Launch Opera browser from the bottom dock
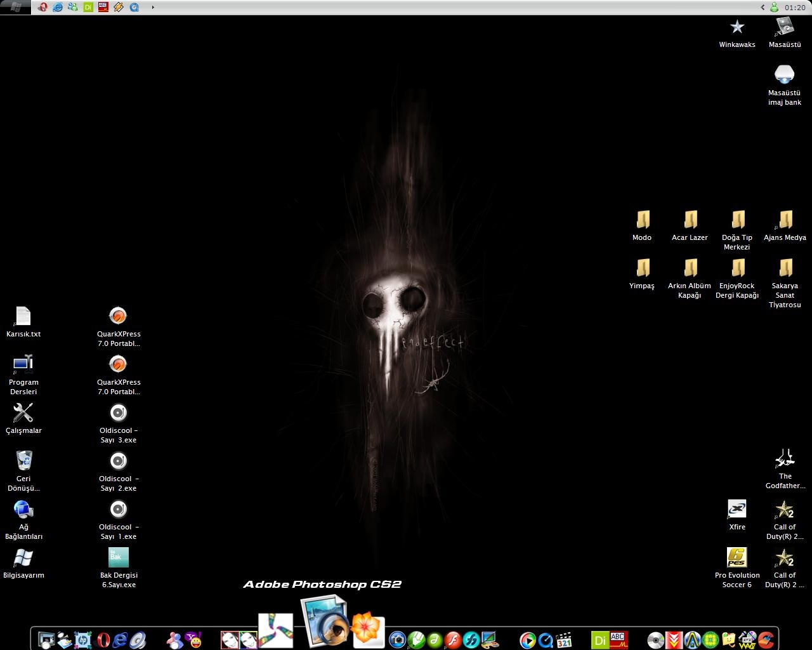The image size is (812, 650). (103, 640)
